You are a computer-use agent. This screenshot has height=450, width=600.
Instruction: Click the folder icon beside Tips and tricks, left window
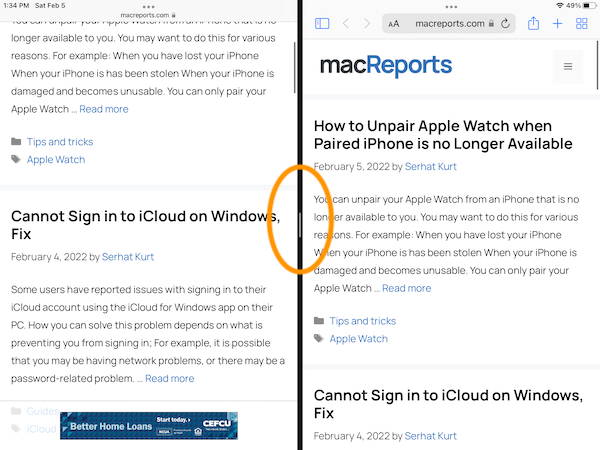[16, 142]
